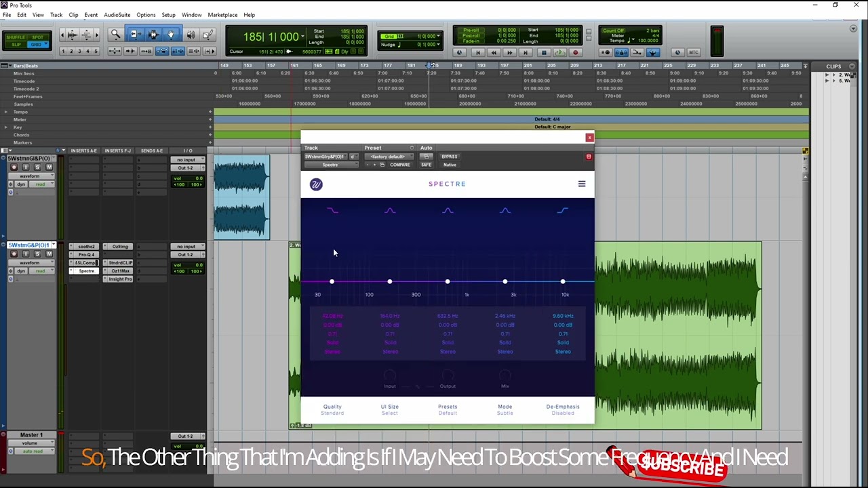Select SHUFFLE edit mode
Viewport: 868px width, 488px height.
pyautogui.click(x=15, y=37)
